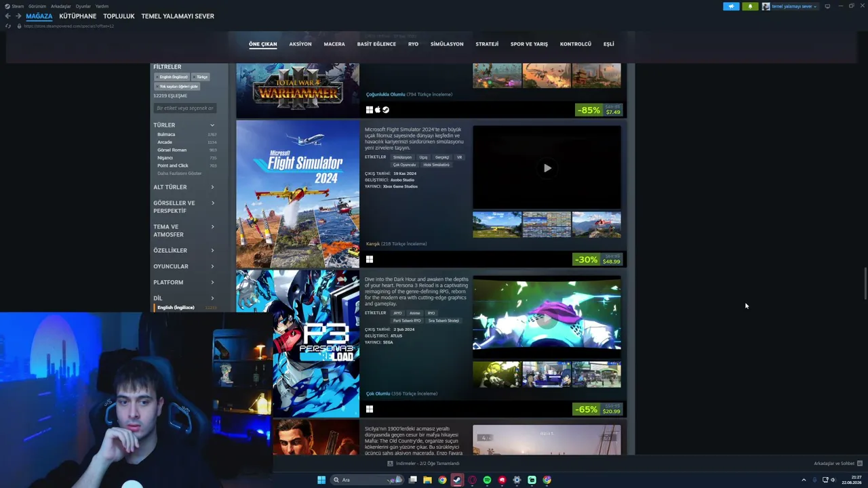Open the Microsoft Flight Simulator 2024 cover art
The height and width of the screenshot is (488, 868).
(298, 195)
